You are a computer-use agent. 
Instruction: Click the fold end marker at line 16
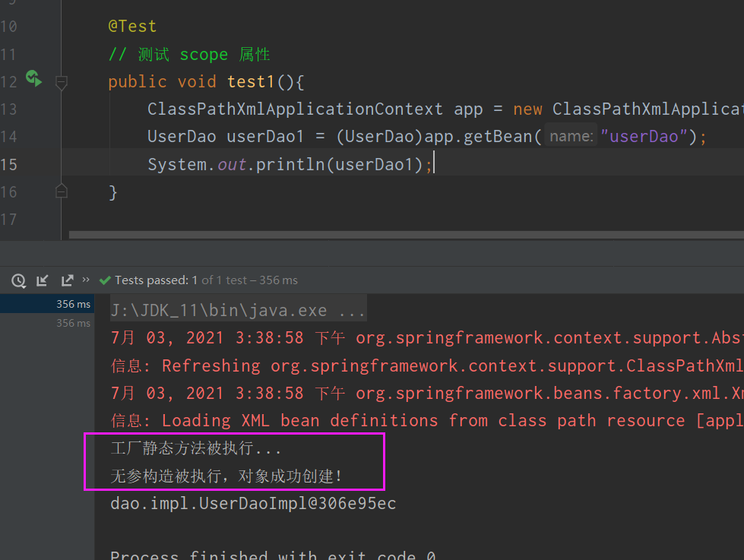pos(62,191)
